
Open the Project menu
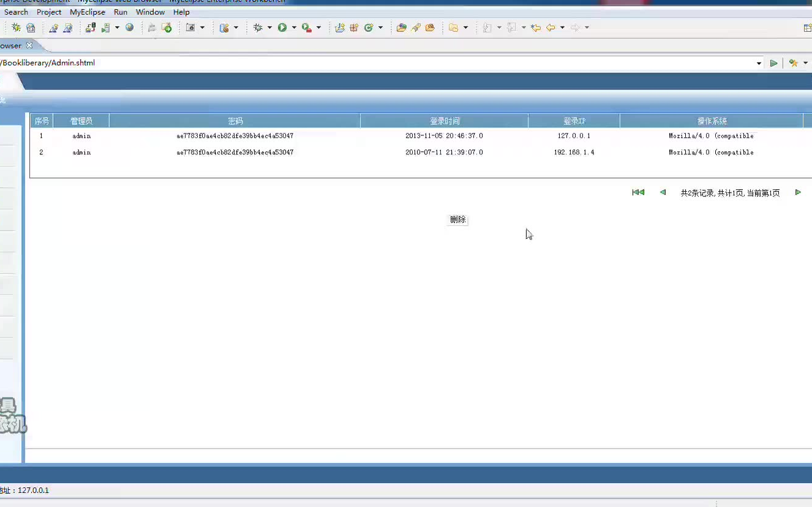pos(49,12)
